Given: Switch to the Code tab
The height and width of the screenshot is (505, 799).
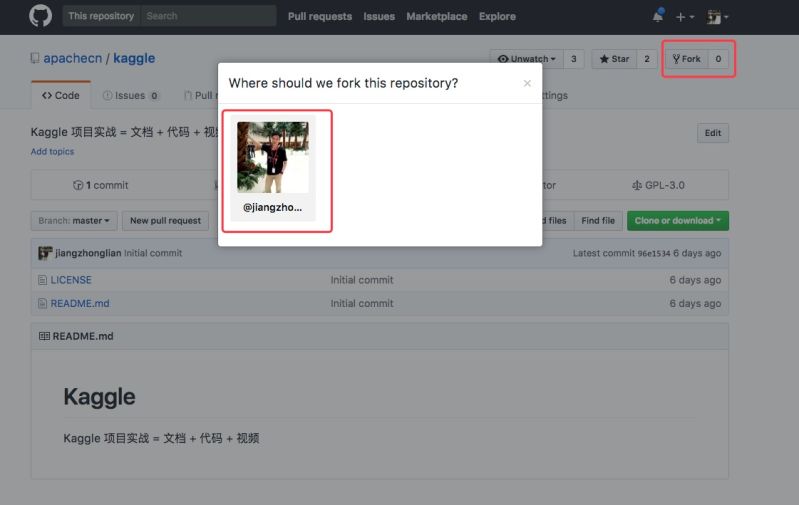Looking at the screenshot, I should (x=61, y=95).
